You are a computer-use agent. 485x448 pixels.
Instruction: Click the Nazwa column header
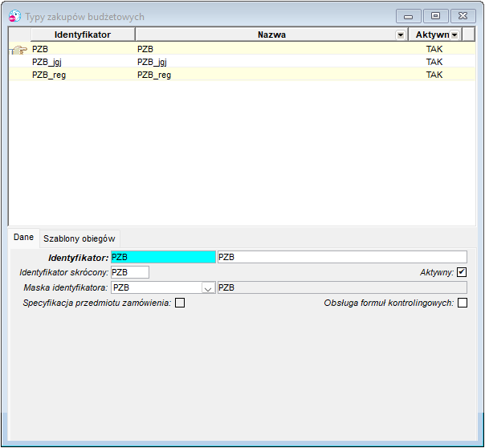coord(271,35)
